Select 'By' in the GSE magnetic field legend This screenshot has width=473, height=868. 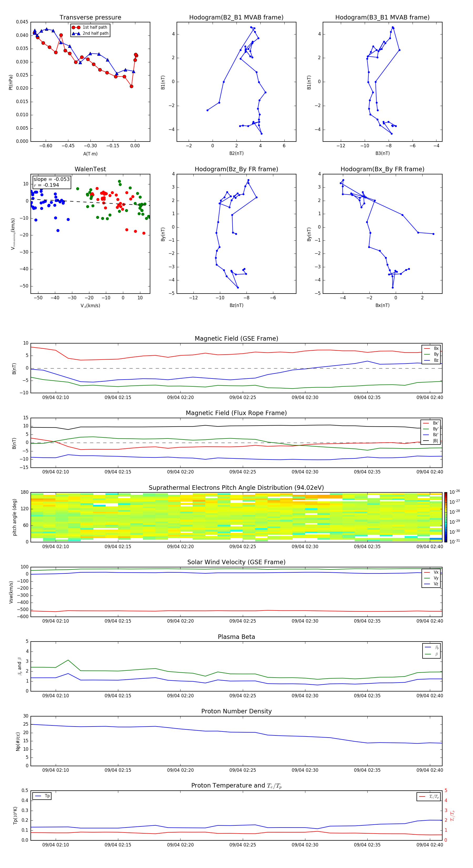tap(431, 355)
